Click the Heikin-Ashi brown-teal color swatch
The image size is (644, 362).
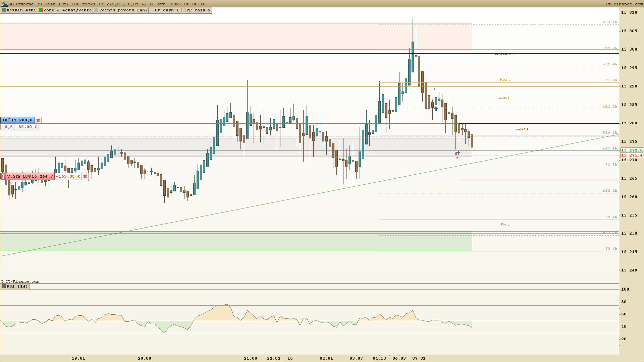coord(4,10)
